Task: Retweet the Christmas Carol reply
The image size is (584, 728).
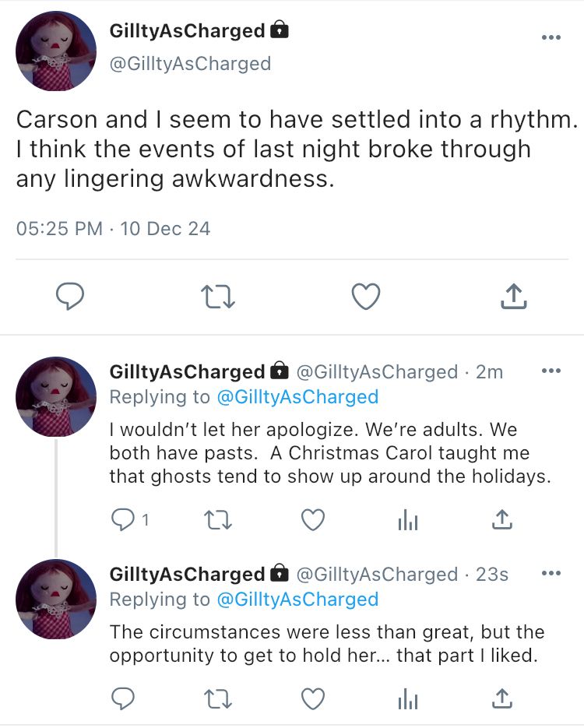Action: point(218,520)
